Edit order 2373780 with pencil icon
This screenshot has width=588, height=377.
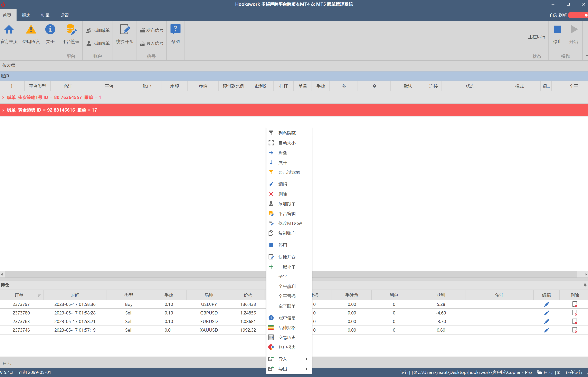click(x=546, y=313)
